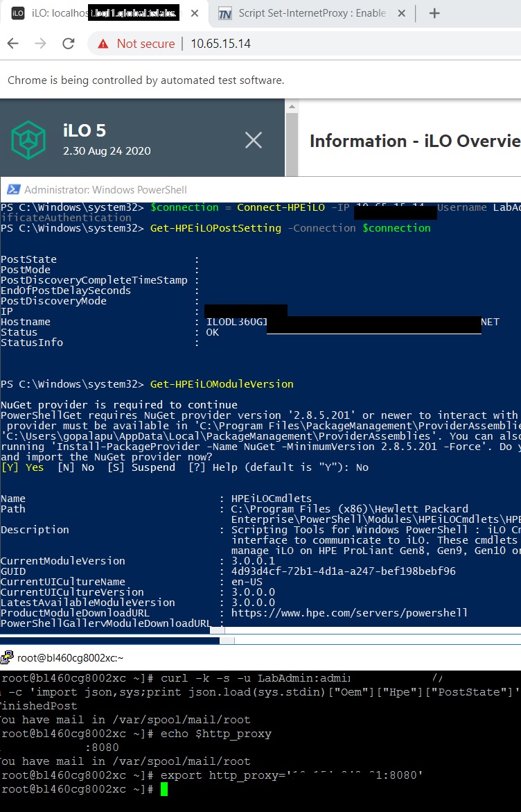521x812 pixels.
Task: Reload the current iLO page
Action: [69, 44]
